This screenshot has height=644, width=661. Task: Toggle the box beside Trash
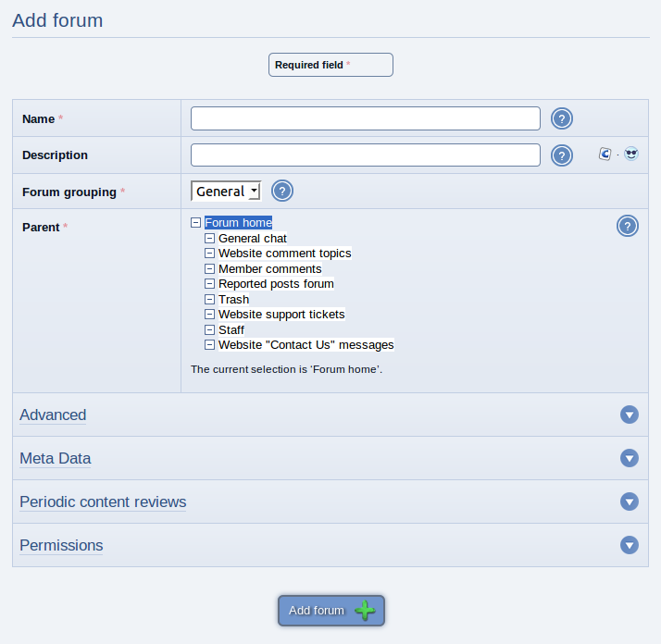(209, 299)
